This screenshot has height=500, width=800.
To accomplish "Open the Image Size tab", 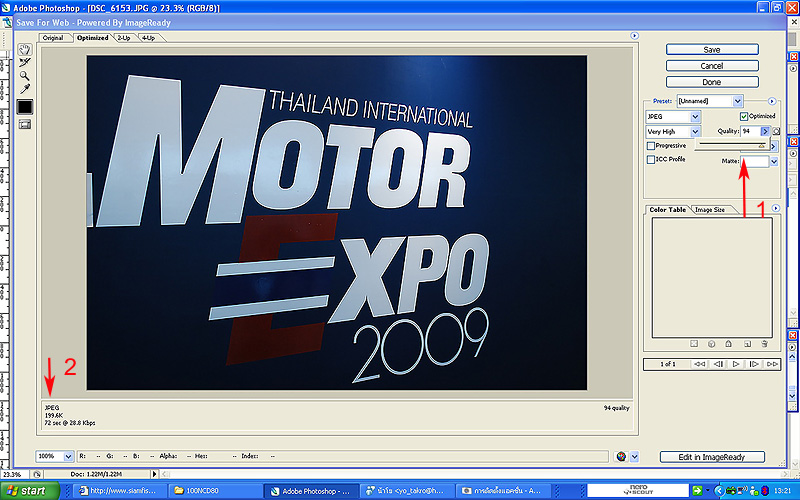I will pyautogui.click(x=710, y=210).
